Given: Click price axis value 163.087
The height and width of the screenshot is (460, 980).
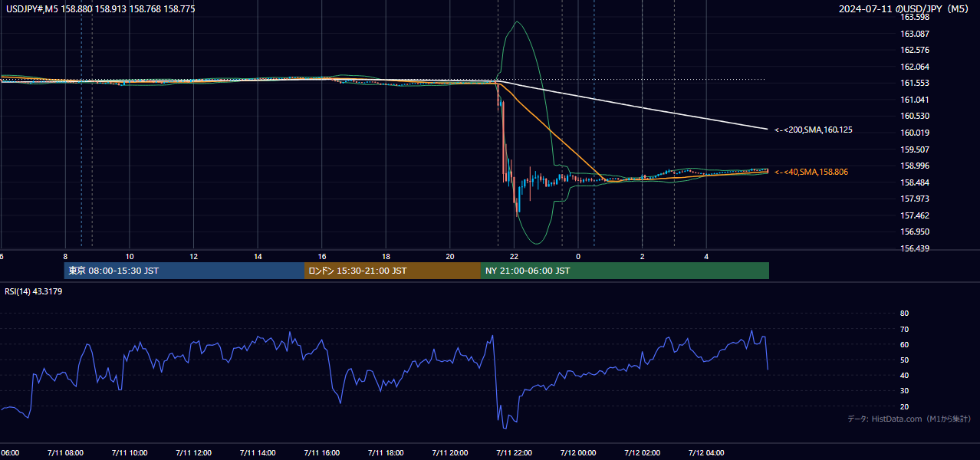Looking at the screenshot, I should coord(914,34).
